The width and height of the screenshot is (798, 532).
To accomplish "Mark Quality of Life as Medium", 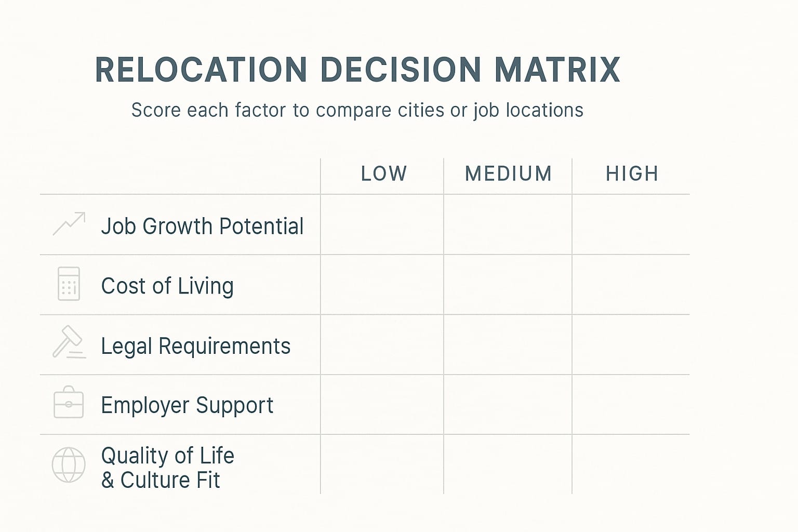I will [508, 464].
